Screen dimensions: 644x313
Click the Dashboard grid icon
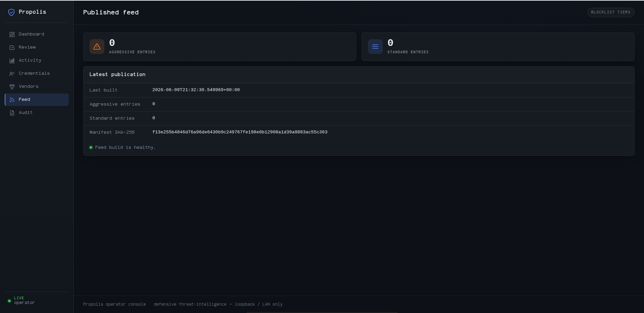point(12,35)
